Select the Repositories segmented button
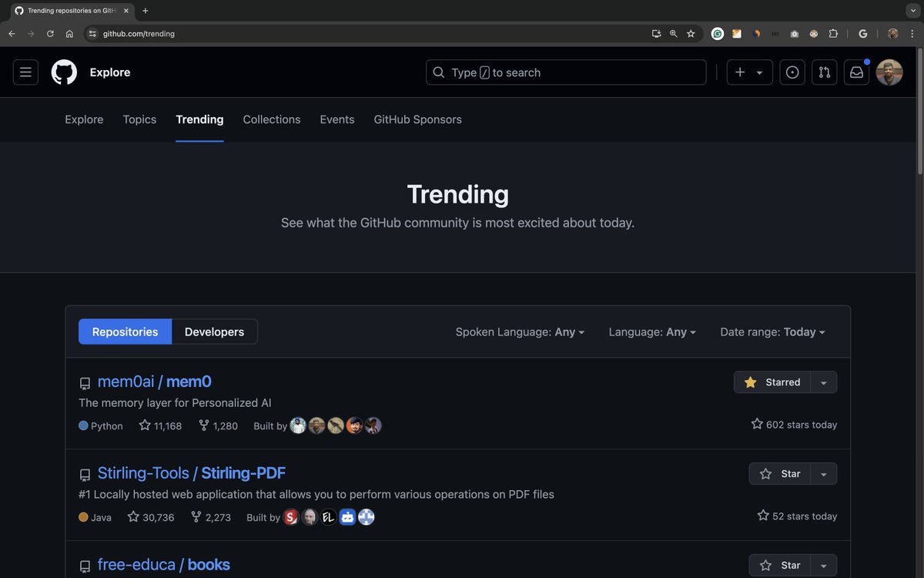Viewport: 924px width, 578px height. click(x=125, y=331)
